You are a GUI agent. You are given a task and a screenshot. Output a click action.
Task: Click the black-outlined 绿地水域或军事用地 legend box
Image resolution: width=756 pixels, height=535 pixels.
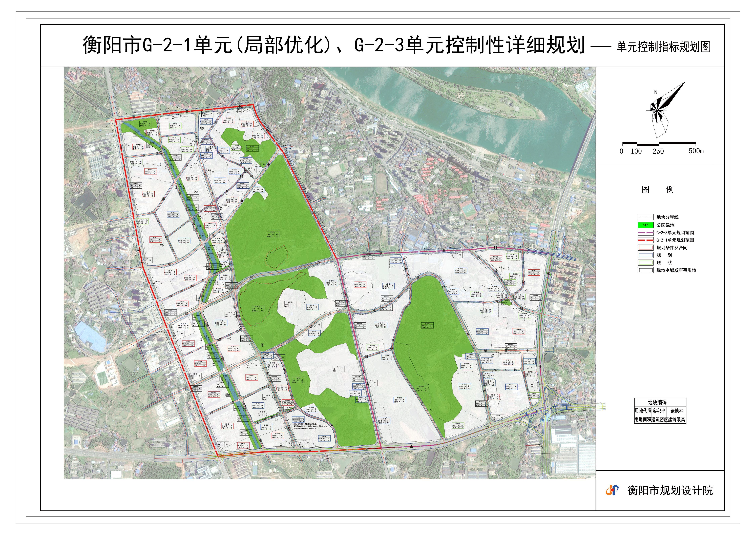coord(645,270)
